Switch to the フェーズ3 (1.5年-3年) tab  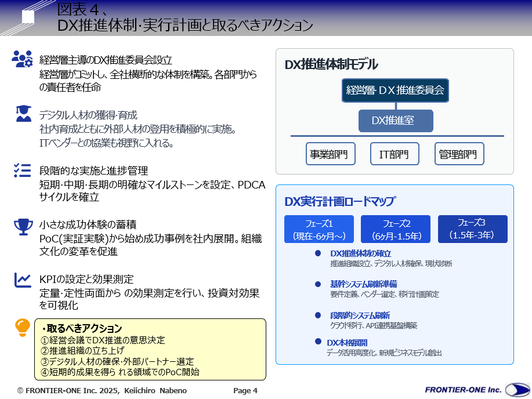click(x=473, y=229)
